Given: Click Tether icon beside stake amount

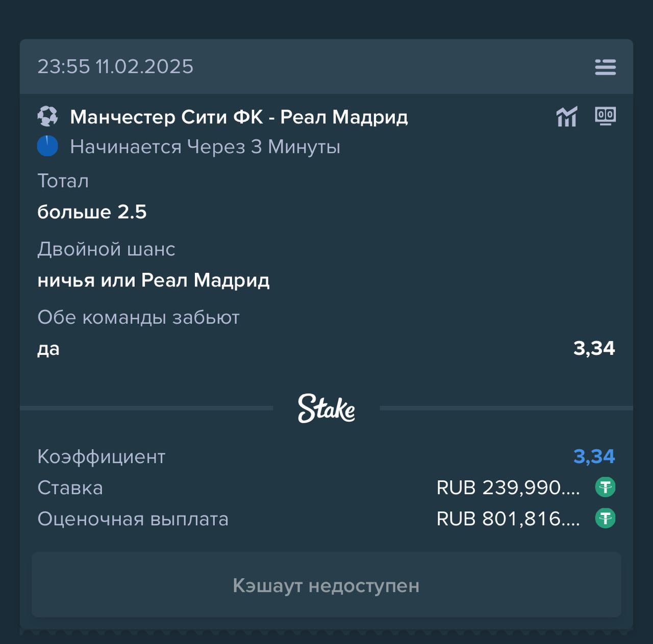Looking at the screenshot, I should [x=605, y=487].
